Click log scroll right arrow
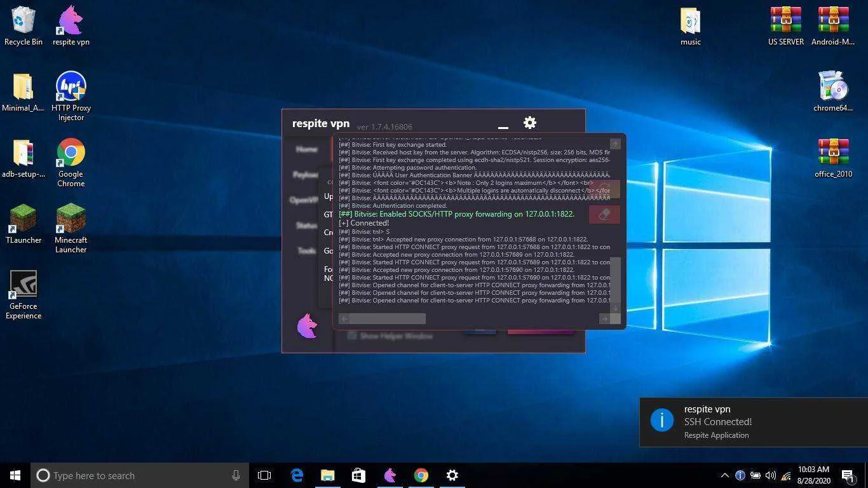The height and width of the screenshot is (488, 868). pyautogui.click(x=604, y=318)
